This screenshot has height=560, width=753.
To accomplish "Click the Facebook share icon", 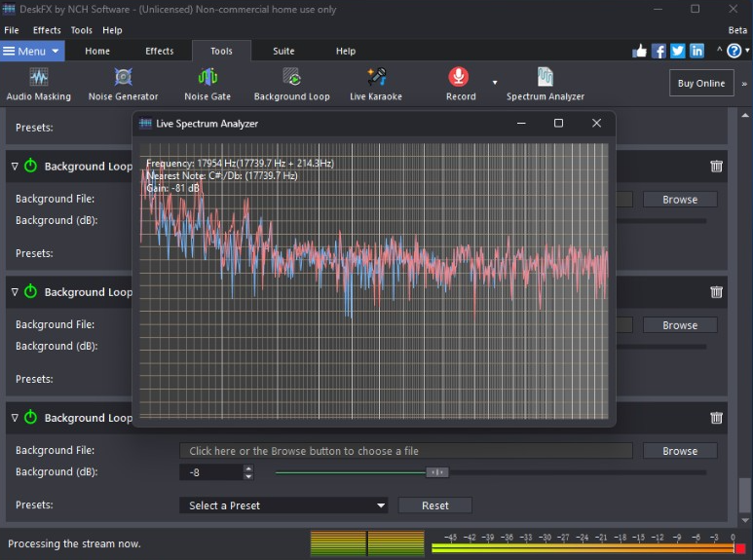I will [x=659, y=51].
